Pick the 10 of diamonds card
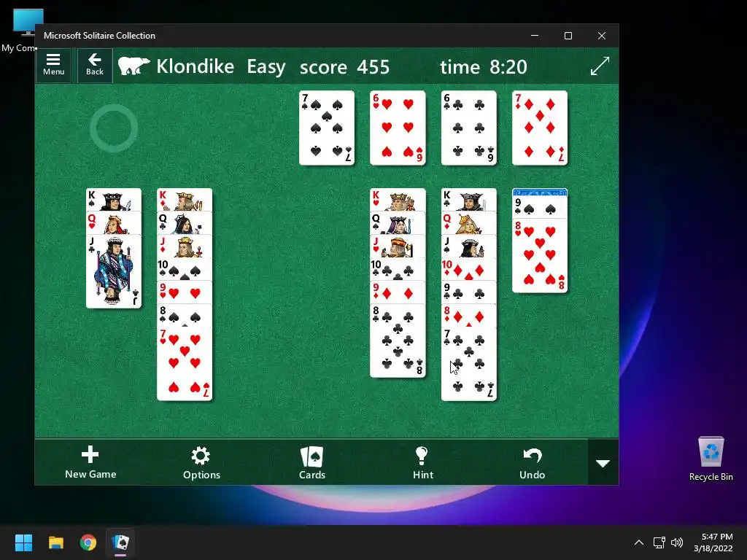The width and height of the screenshot is (747, 560). [469, 269]
